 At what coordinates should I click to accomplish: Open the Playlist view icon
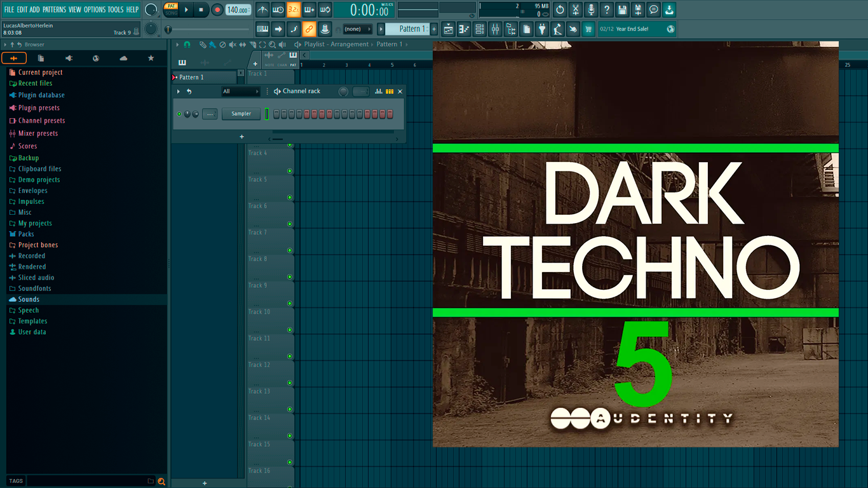449,29
